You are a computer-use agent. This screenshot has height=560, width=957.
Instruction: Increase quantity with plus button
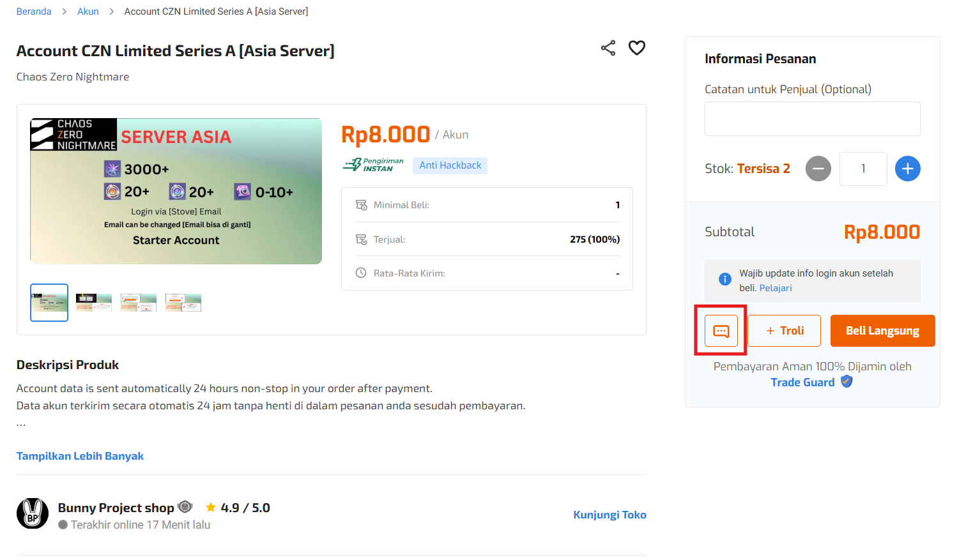[908, 169]
